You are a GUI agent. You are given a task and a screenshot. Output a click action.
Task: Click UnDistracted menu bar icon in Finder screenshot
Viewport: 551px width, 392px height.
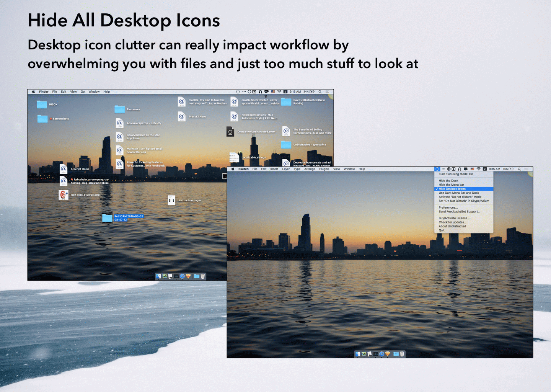238,91
